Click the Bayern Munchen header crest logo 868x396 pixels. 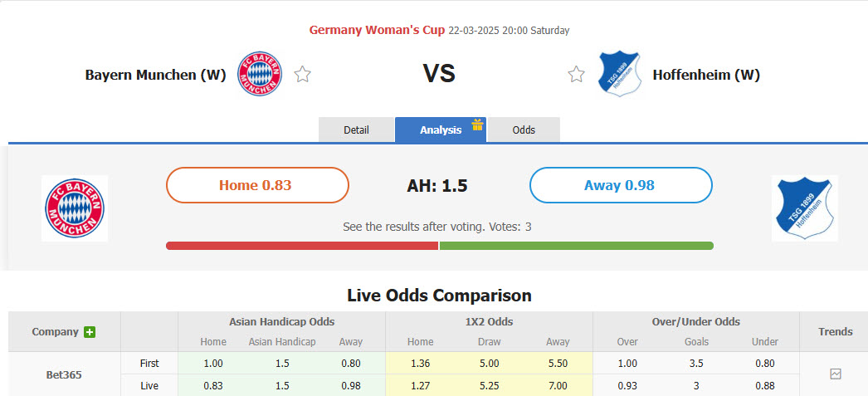[260, 74]
